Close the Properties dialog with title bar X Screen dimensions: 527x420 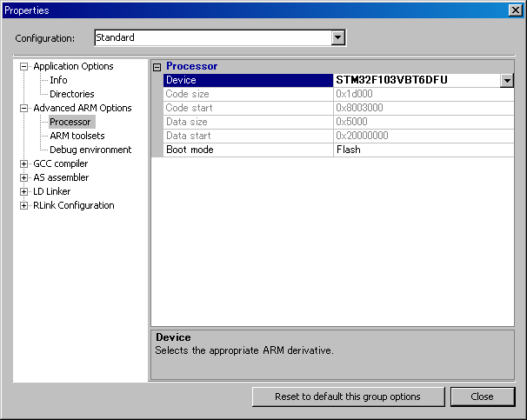(515, 10)
